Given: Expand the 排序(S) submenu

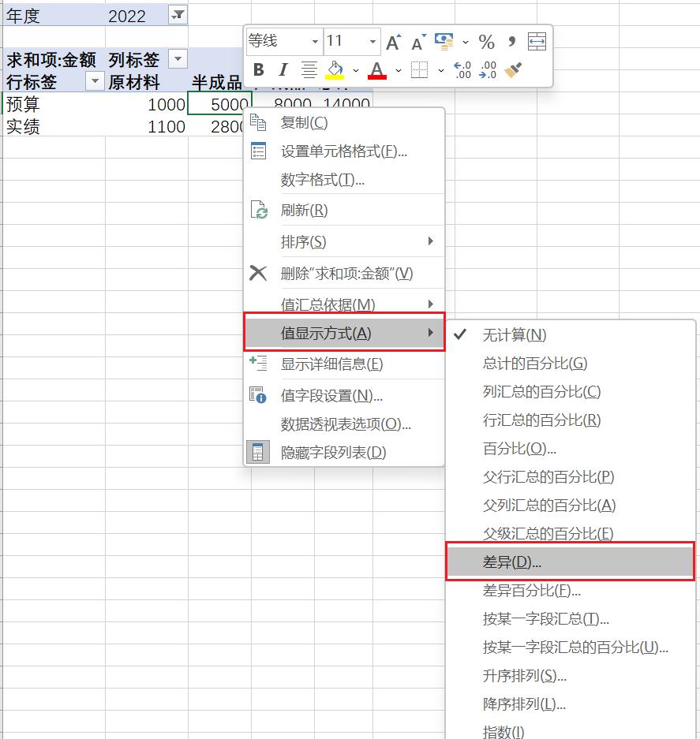Looking at the screenshot, I should 344,241.
